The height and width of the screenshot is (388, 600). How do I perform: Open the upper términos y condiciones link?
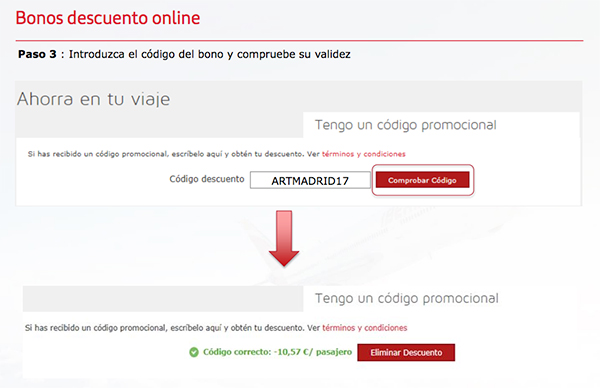[x=364, y=154]
